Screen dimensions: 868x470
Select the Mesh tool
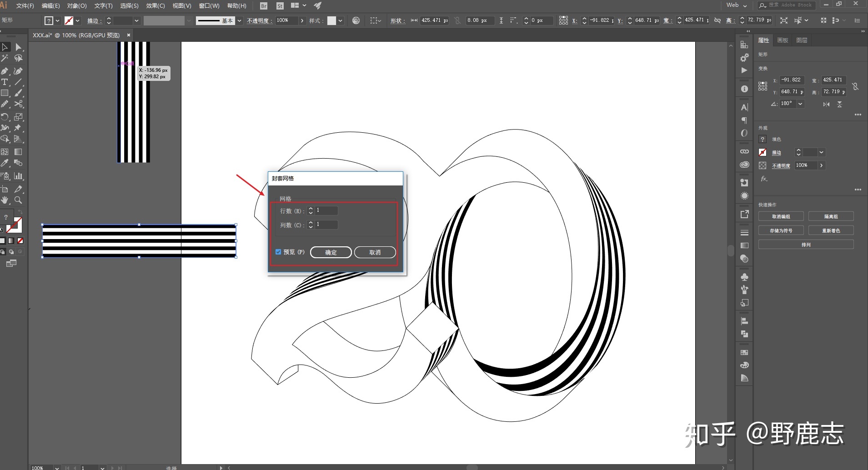point(5,152)
